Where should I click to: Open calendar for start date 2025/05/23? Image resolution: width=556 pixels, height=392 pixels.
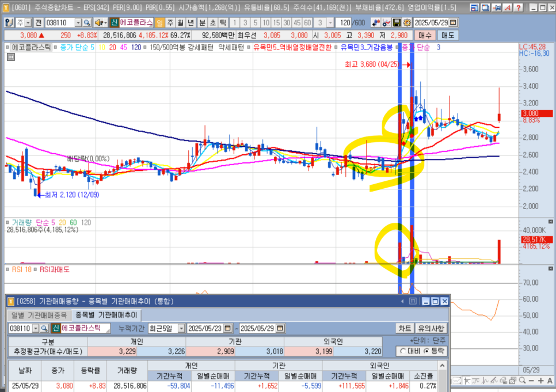228,328
